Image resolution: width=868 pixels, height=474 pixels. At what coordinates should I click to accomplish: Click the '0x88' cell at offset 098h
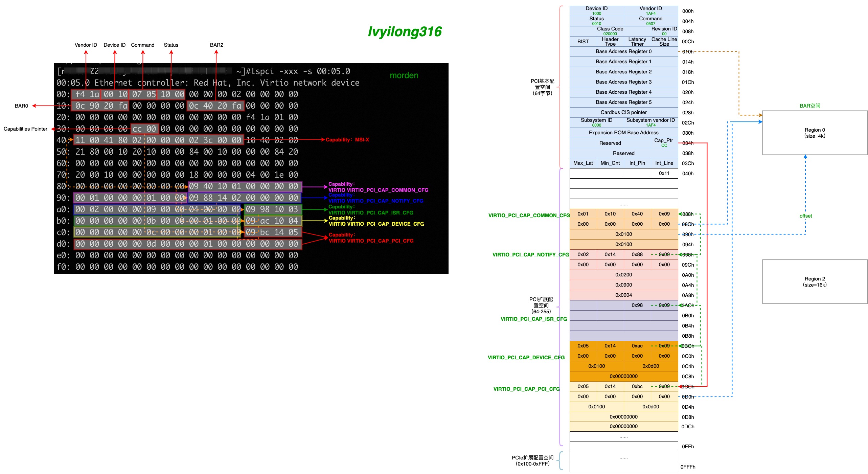[x=637, y=254]
